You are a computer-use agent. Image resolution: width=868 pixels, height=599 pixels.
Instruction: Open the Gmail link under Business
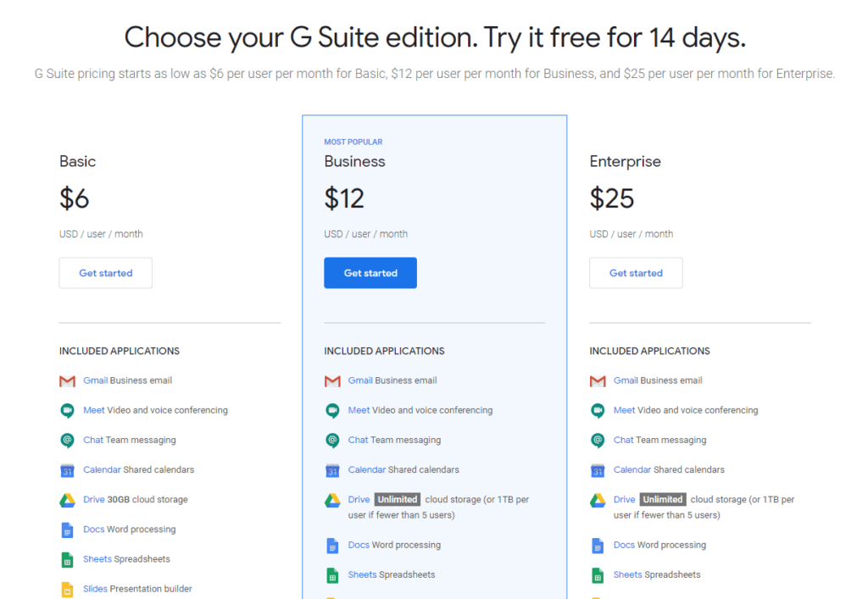[x=360, y=380]
